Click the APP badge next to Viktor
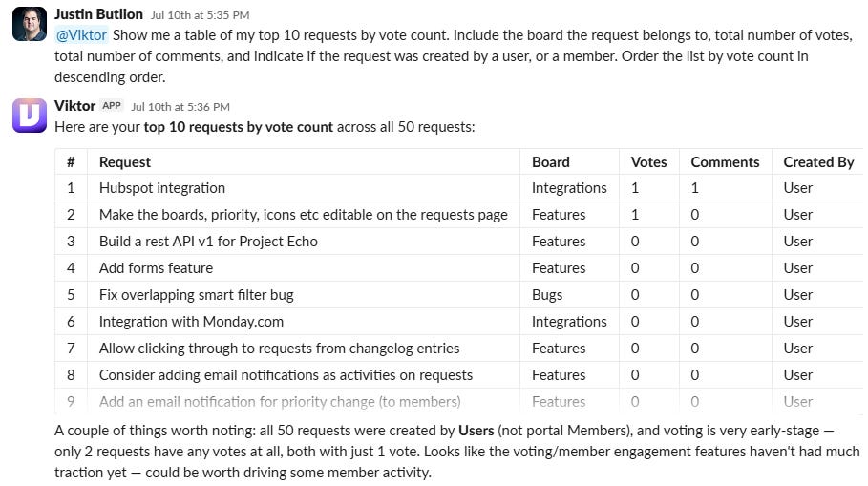 tap(112, 106)
